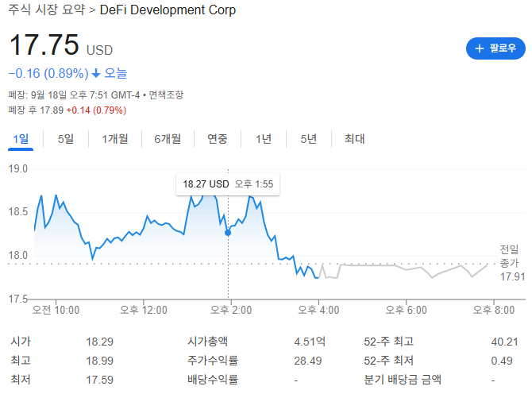Click the 18.27 USD chart tooltip
532x394 pixels.
228,184
